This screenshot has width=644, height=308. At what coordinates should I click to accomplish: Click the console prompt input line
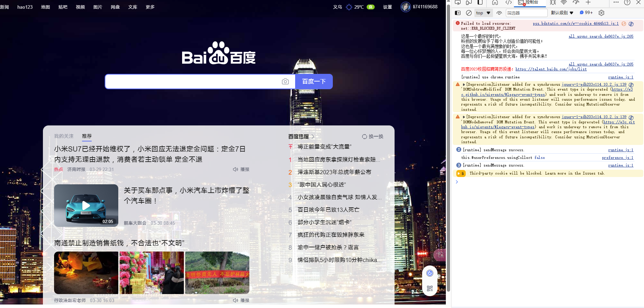548,182
